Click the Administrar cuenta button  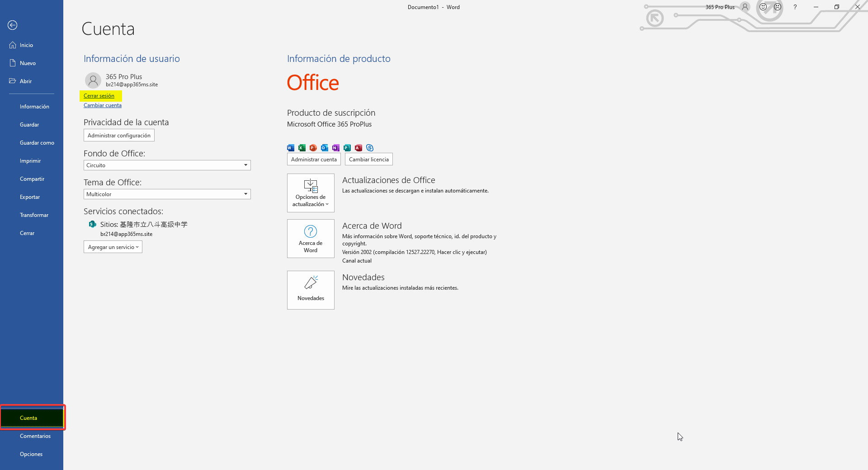[314, 160]
